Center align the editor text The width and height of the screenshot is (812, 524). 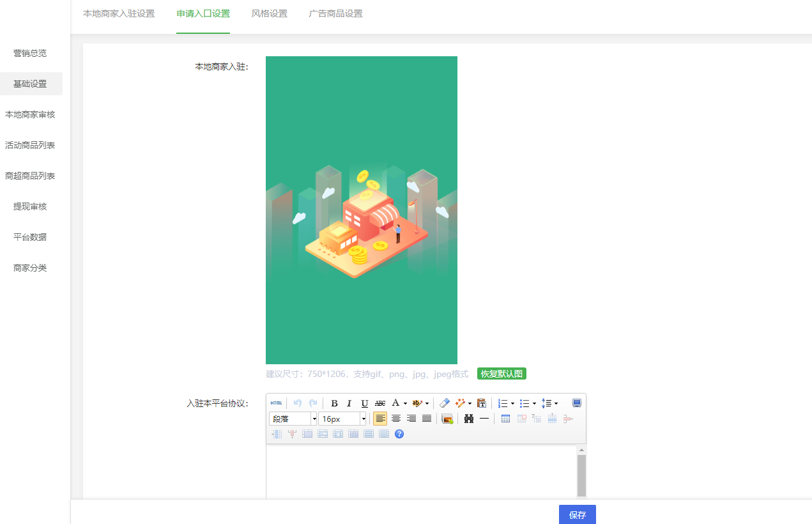click(396, 419)
